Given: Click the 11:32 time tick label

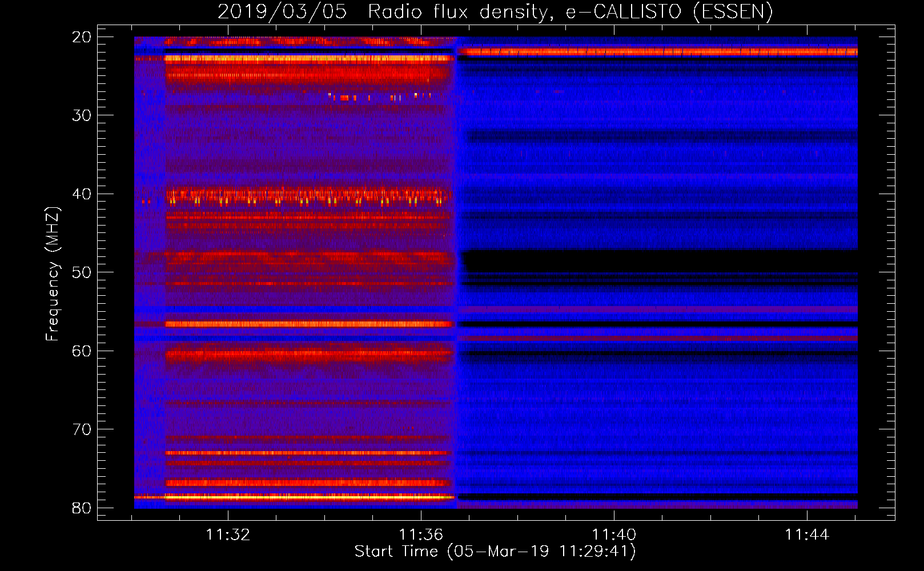Looking at the screenshot, I should click(x=228, y=535).
